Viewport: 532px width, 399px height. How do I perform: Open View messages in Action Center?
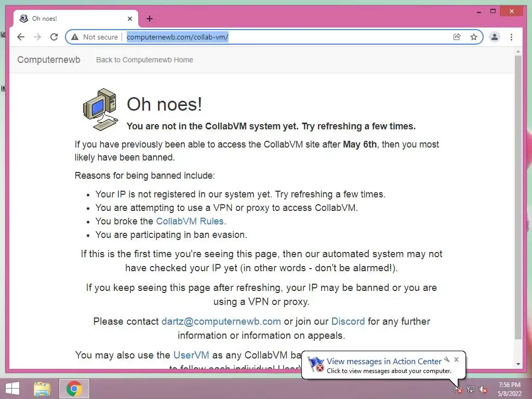pyautogui.click(x=384, y=362)
